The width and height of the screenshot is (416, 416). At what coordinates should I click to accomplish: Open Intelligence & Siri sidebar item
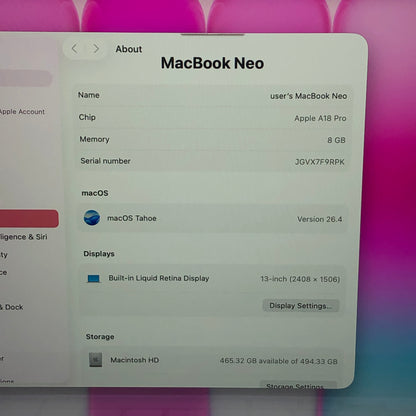point(23,237)
